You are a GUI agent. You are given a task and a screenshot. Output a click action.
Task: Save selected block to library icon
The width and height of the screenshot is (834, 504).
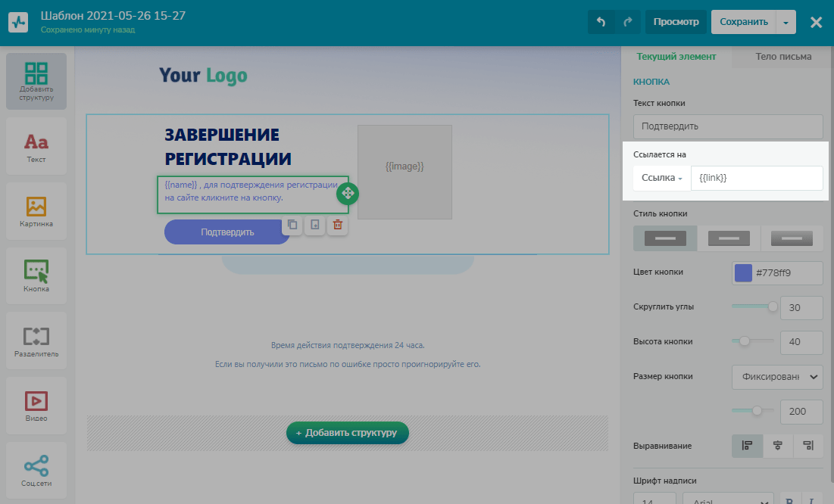click(x=315, y=225)
